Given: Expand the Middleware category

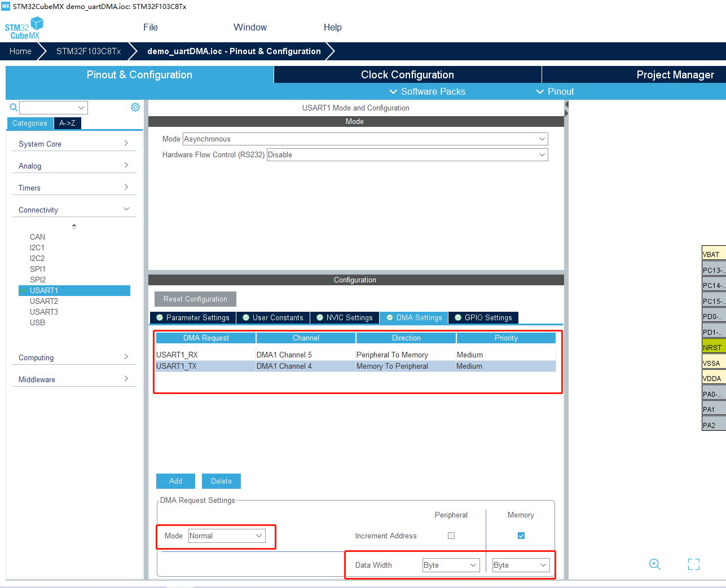Looking at the screenshot, I should (74, 379).
